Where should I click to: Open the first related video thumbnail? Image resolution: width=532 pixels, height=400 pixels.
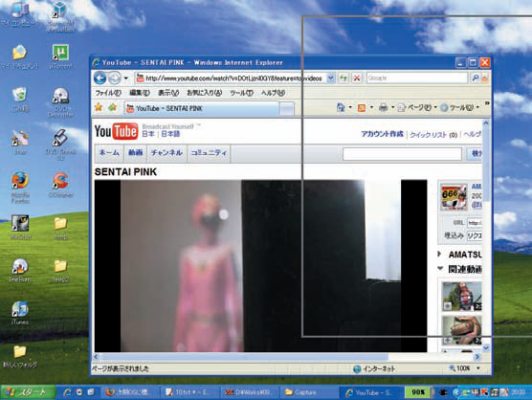[x=462, y=297]
